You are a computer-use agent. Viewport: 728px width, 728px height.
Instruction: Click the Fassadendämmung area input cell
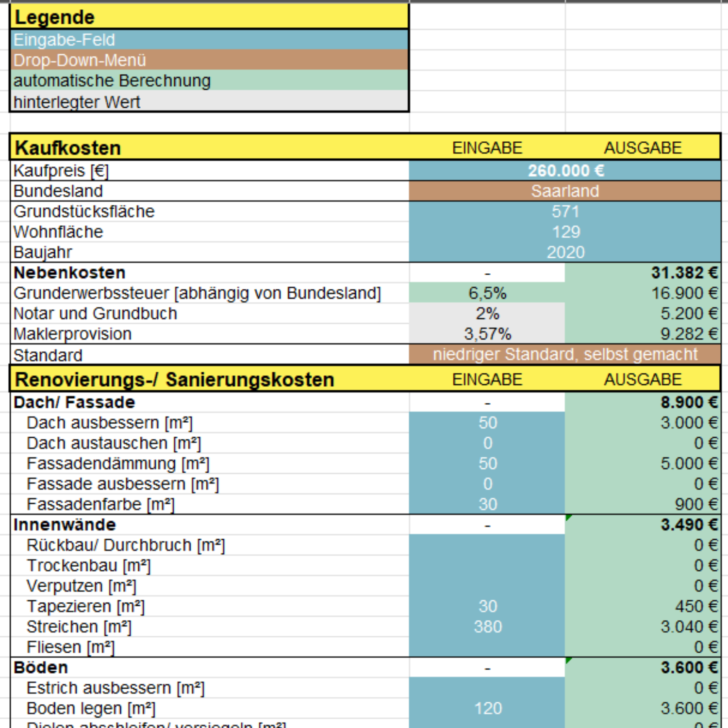coord(487,463)
